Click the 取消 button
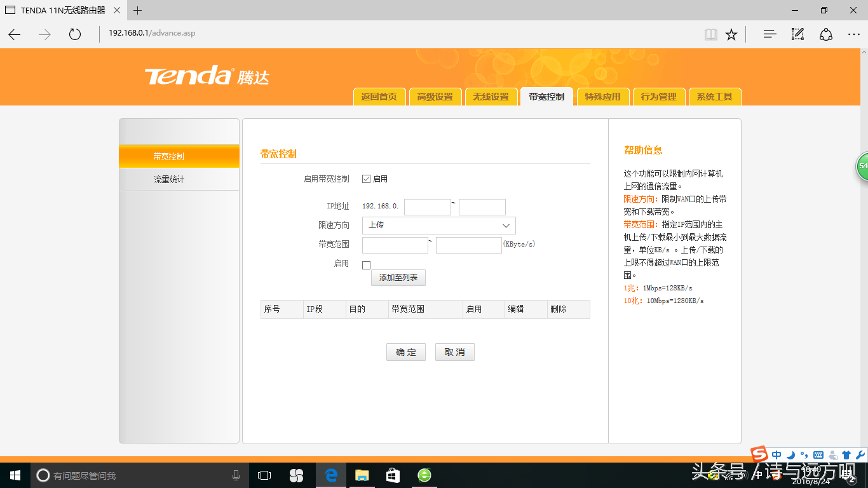 pyautogui.click(x=455, y=352)
